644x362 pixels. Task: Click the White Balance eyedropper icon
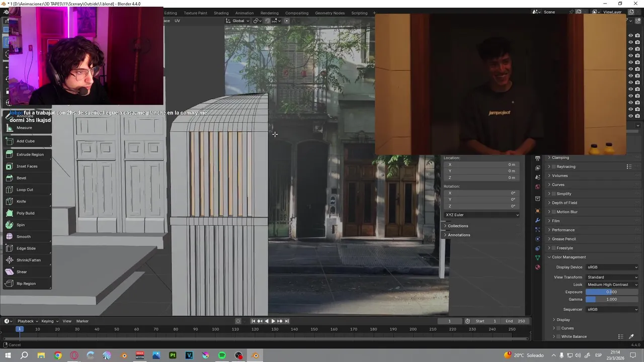point(631,336)
